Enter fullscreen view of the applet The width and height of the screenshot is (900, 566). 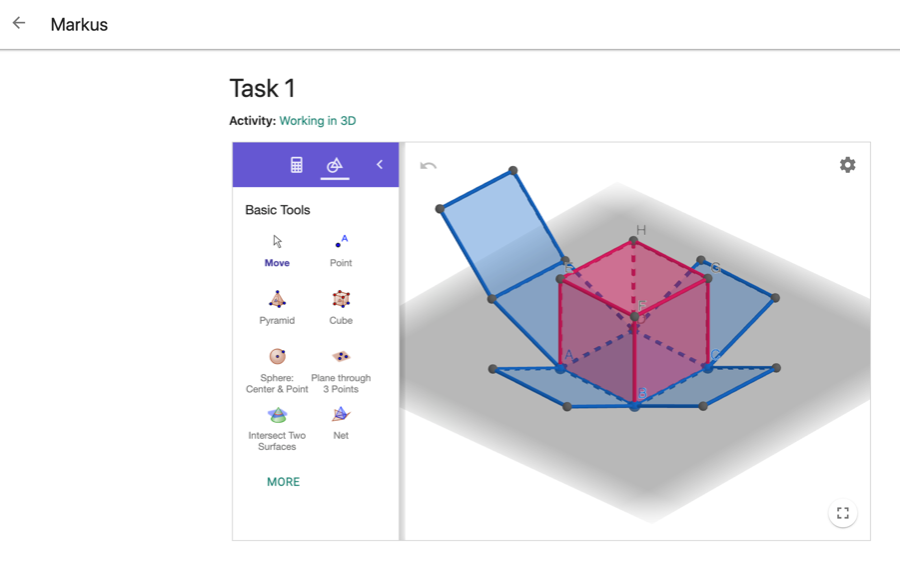coord(843,513)
